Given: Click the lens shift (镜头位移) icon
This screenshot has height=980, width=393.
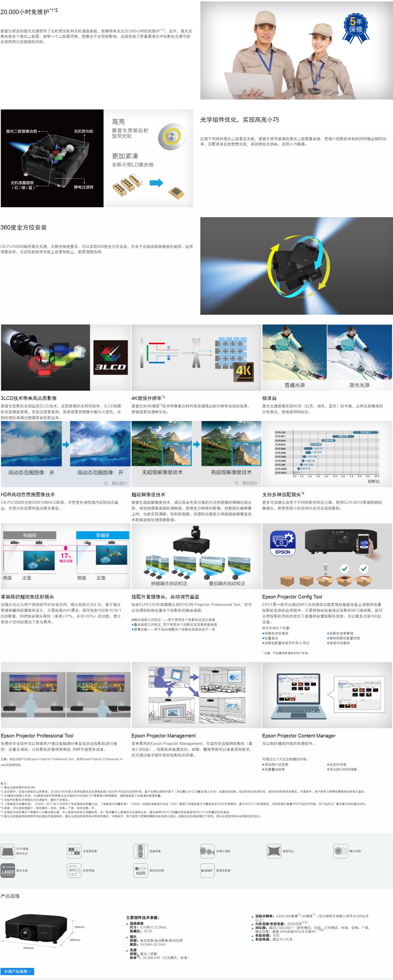Looking at the screenshot, I should pyautogui.click(x=340, y=851).
